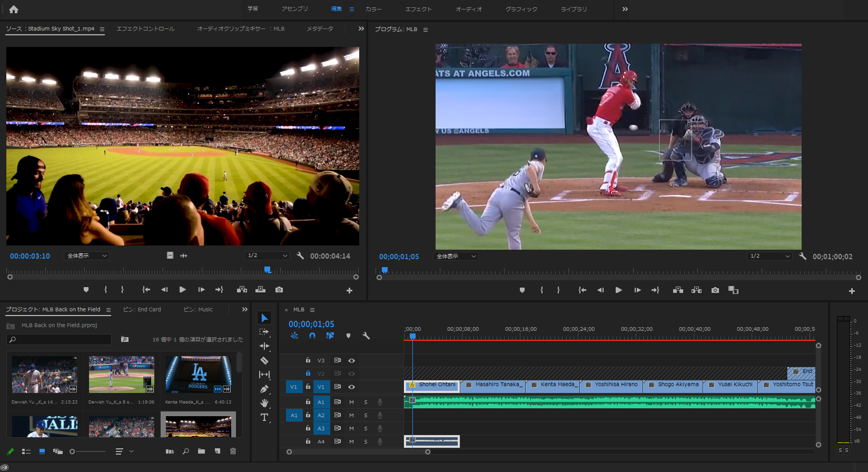Expand workspace overflow chevron menu

coord(625,9)
